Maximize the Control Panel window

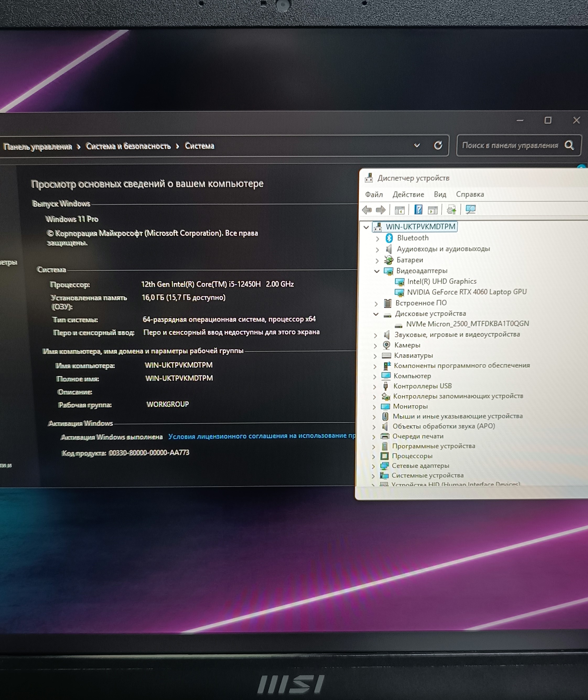(548, 120)
